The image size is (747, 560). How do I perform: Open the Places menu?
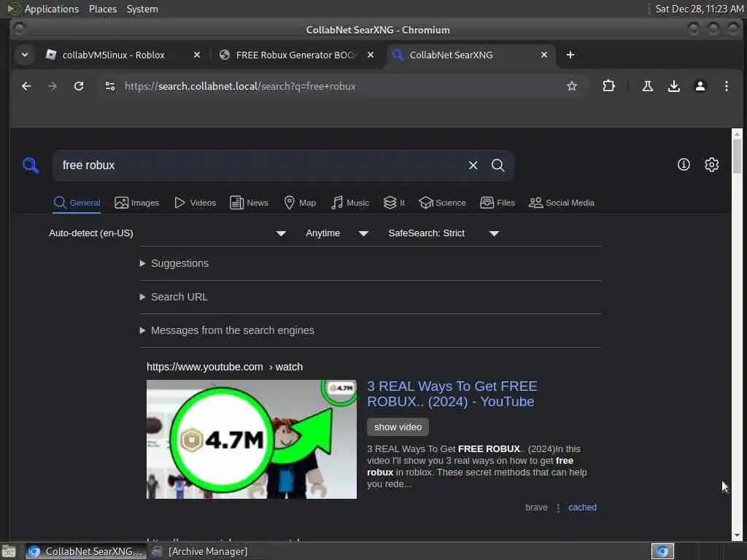click(x=102, y=9)
